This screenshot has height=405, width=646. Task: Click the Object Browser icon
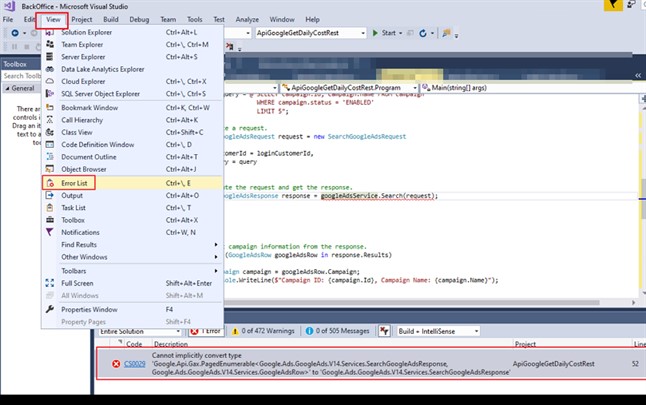pyautogui.click(x=50, y=169)
